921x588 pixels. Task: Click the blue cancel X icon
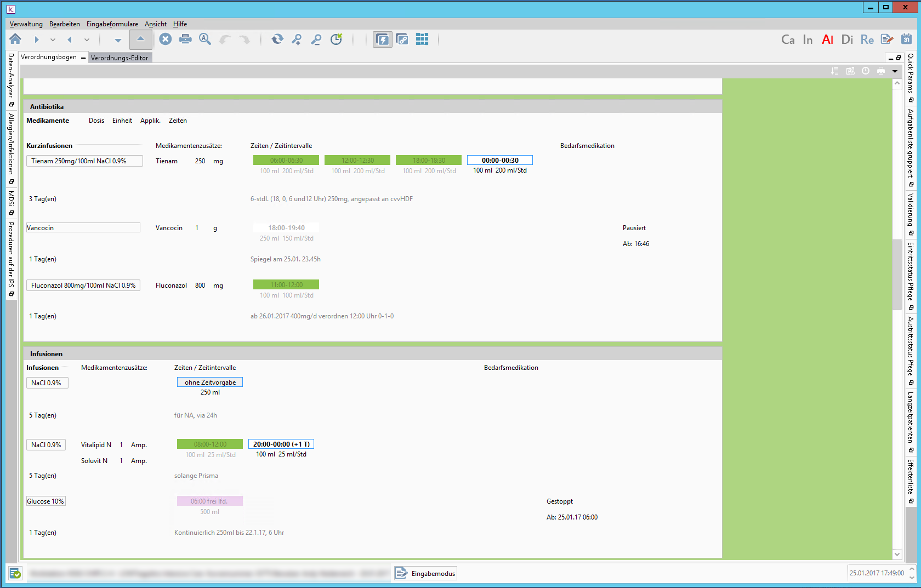tap(166, 39)
